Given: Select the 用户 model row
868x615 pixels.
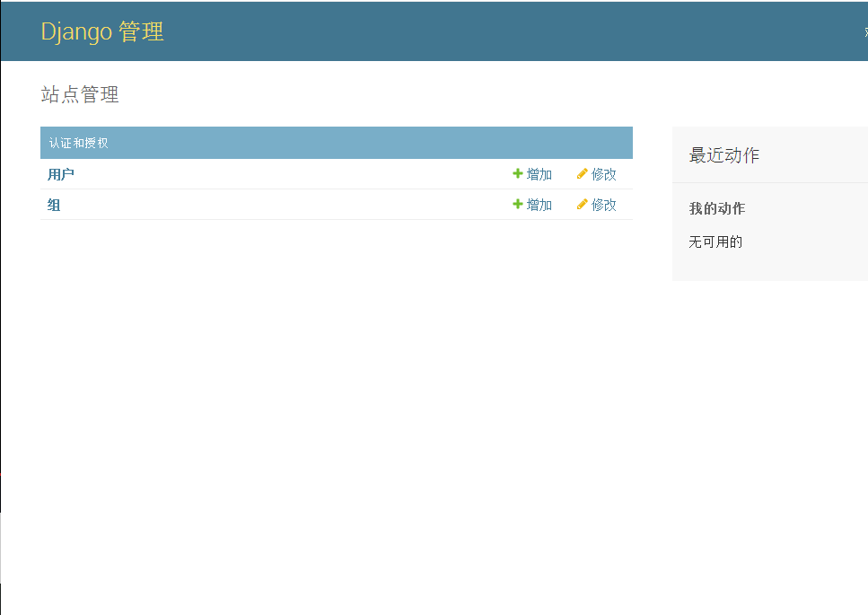Looking at the screenshot, I should [x=269, y=174].
